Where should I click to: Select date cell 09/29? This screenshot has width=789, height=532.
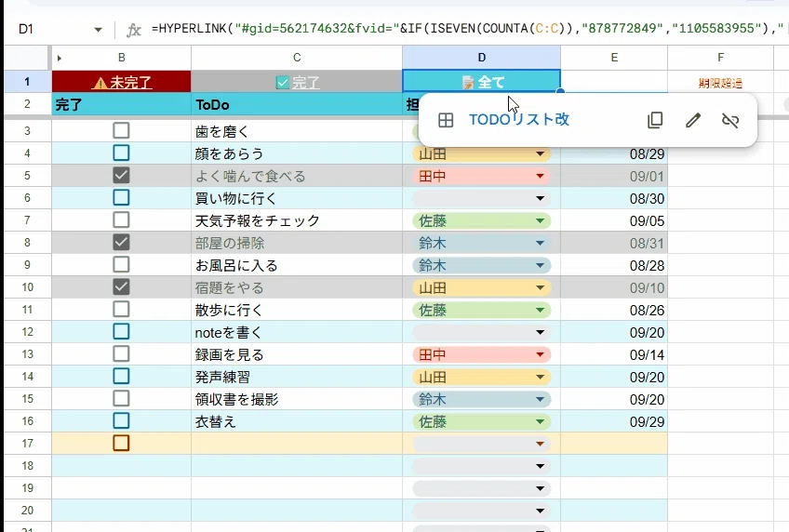(x=614, y=422)
